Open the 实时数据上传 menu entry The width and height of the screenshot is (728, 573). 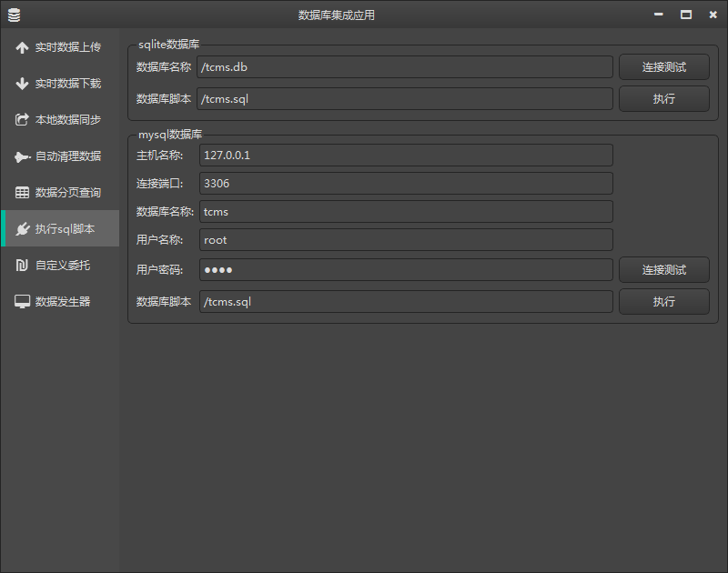pyautogui.click(x=60, y=47)
